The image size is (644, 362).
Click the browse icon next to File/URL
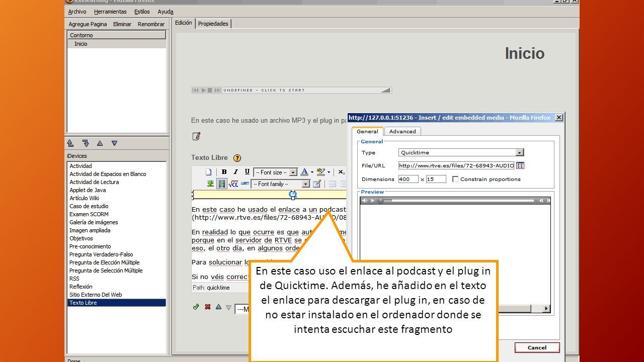(520, 165)
